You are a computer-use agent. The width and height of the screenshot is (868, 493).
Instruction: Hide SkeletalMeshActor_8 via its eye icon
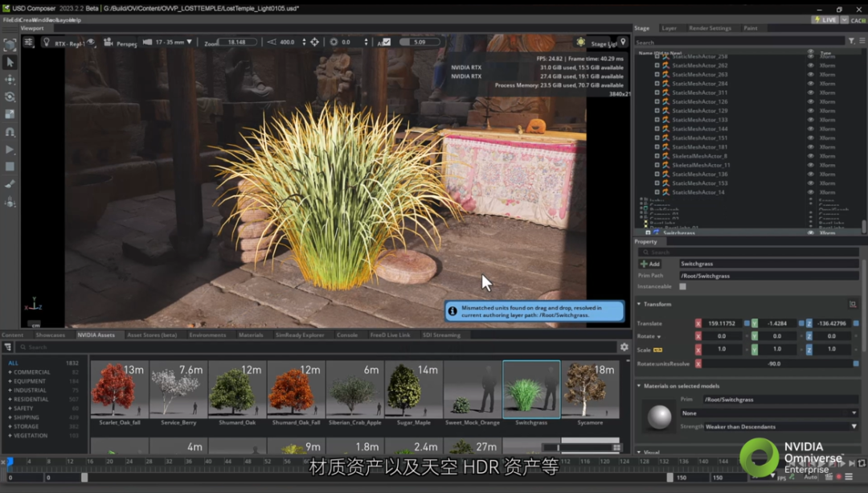coord(810,156)
